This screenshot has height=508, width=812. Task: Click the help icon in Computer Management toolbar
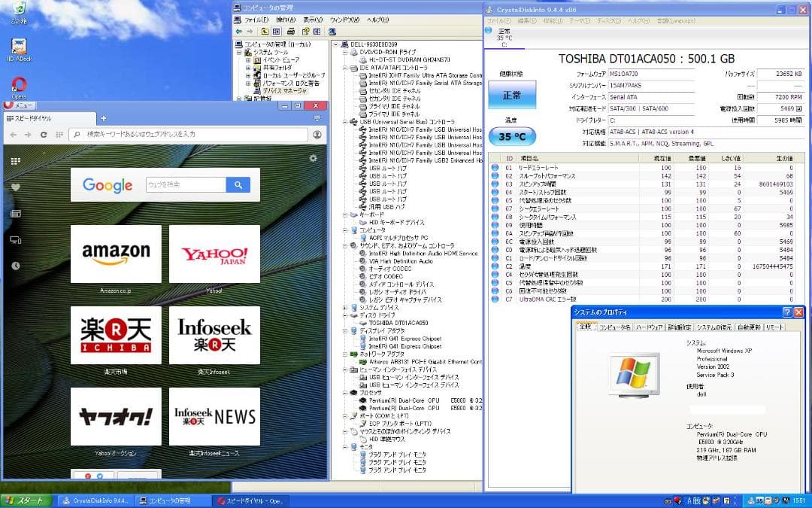pos(334,30)
